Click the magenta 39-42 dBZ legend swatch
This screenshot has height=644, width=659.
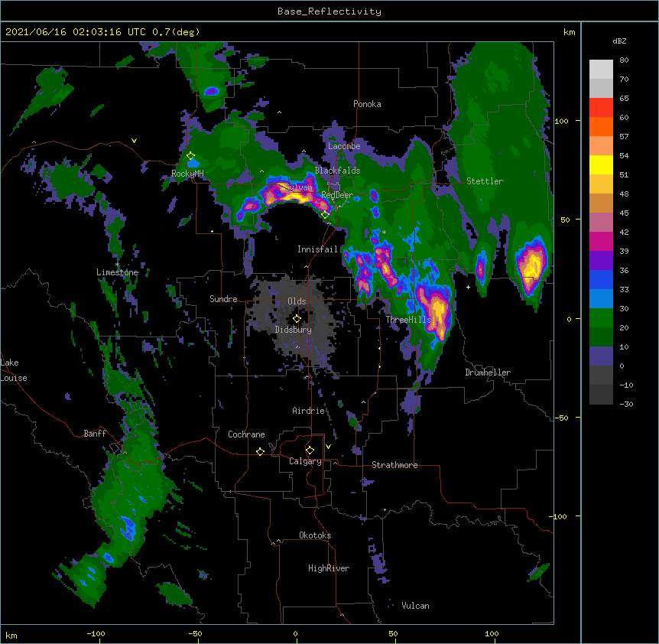[x=601, y=241]
